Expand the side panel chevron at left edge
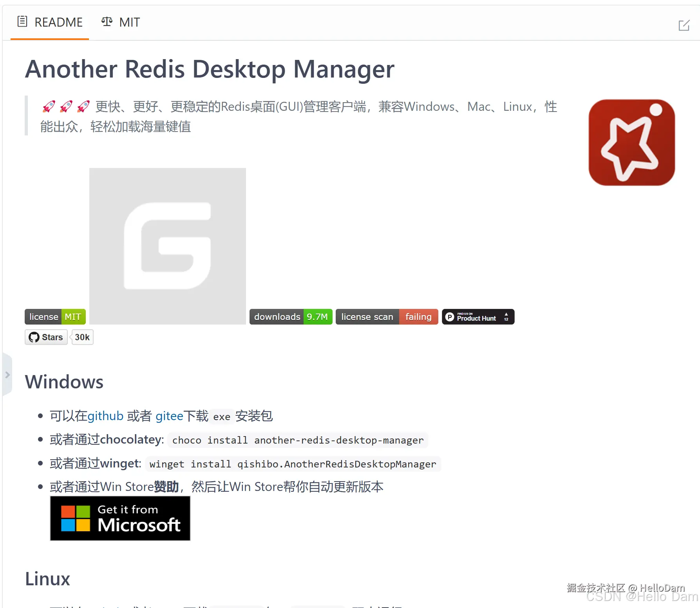700x608 pixels. coord(7,375)
